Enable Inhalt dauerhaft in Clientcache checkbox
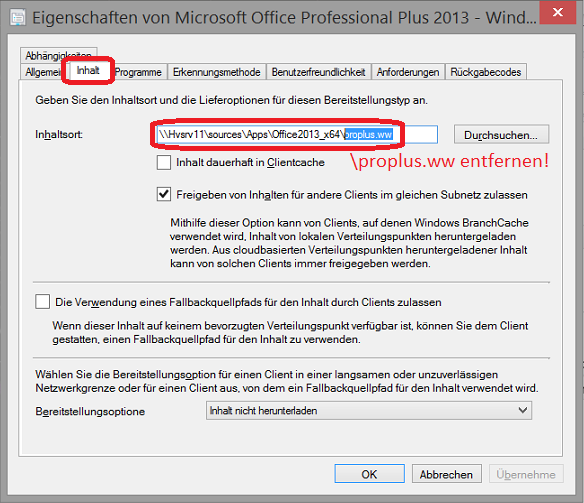 164,163
